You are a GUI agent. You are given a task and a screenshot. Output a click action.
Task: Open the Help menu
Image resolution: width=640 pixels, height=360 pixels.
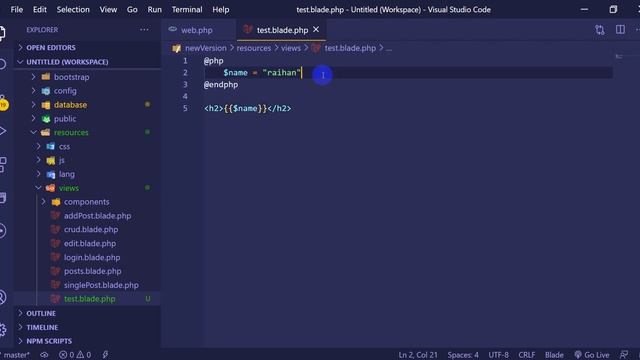click(221, 9)
